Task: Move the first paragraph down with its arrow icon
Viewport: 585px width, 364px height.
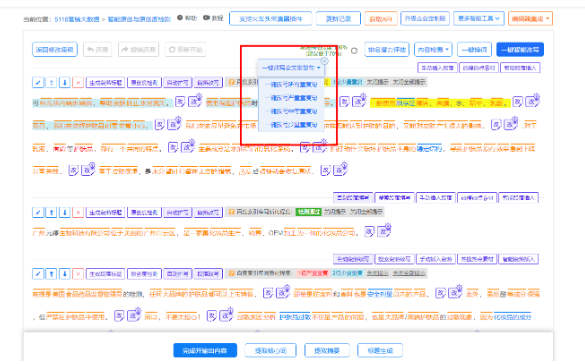Action: pos(65,82)
